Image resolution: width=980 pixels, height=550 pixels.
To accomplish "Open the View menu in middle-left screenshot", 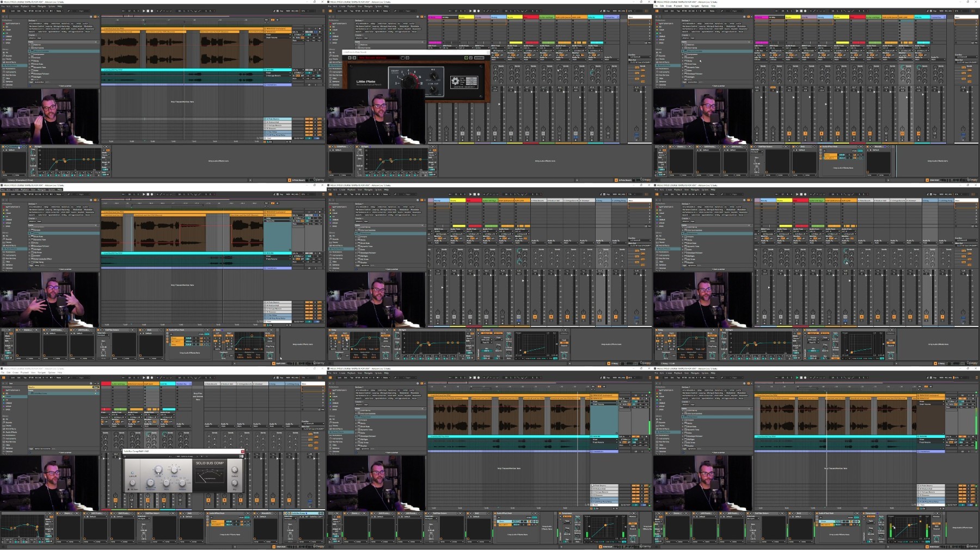I will click(x=33, y=190).
